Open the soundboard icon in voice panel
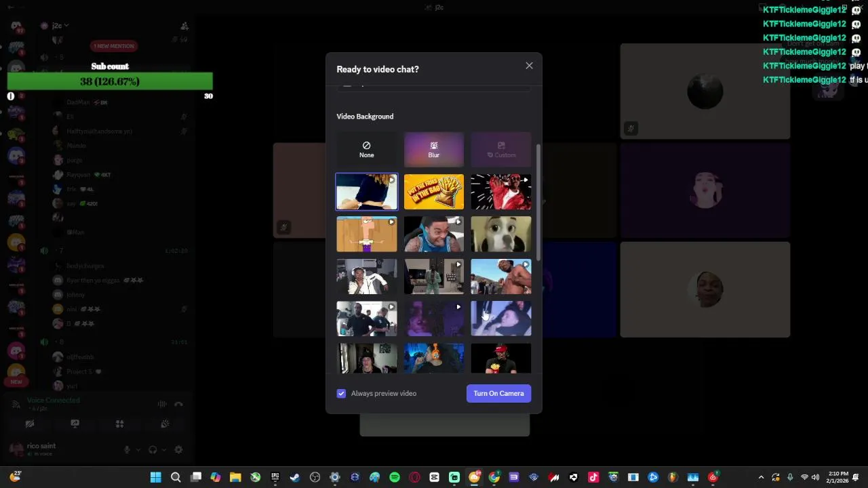This screenshot has width=868, height=488. [x=165, y=424]
